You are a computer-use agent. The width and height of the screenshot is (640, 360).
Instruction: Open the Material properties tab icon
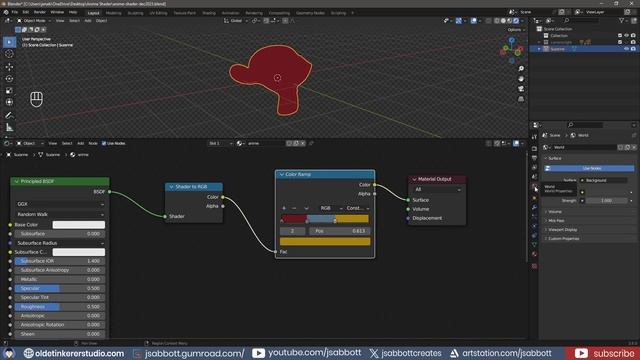click(x=534, y=254)
